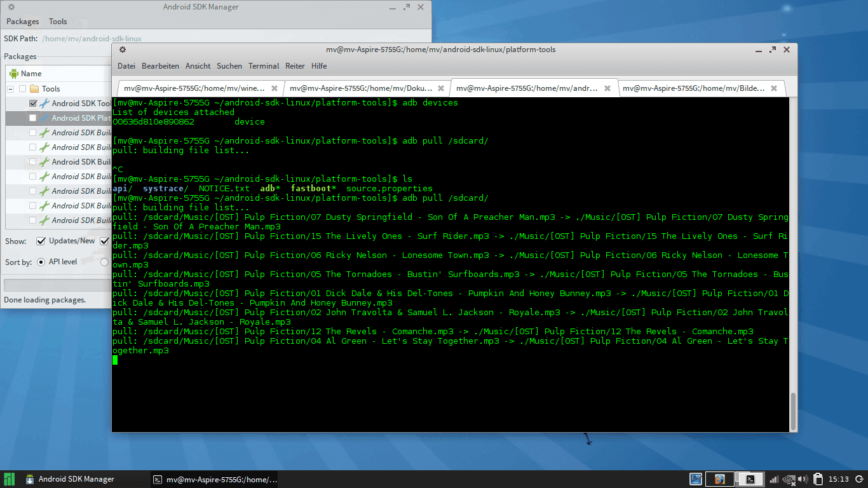Click the SDK Manager progress bar

(57, 285)
